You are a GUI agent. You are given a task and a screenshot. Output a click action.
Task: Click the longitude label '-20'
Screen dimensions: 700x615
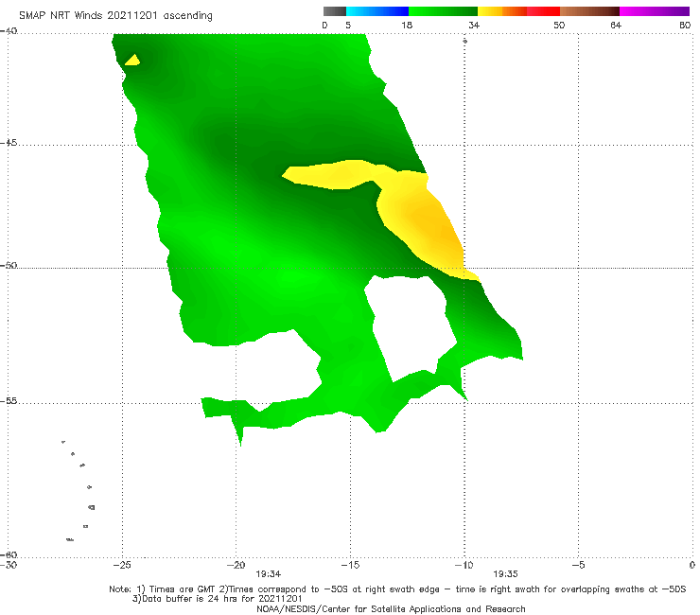[236, 565]
